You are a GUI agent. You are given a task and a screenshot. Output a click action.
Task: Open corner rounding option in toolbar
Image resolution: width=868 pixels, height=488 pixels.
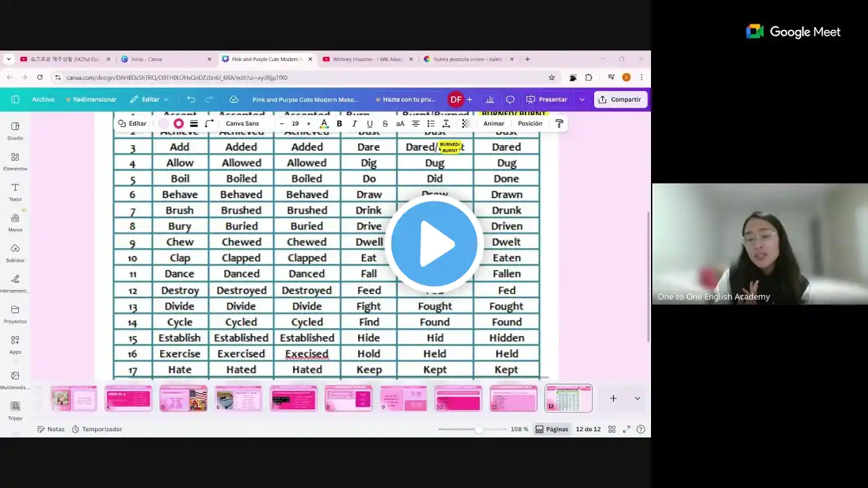point(210,123)
